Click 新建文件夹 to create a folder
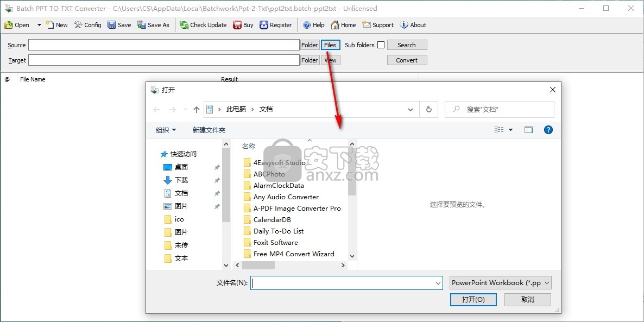644x322 pixels. coord(209,130)
